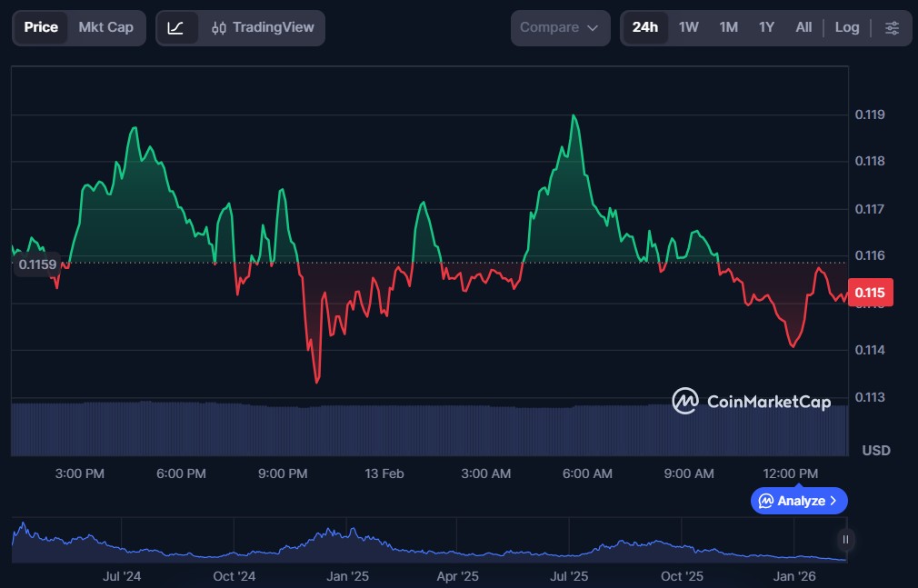The image size is (918, 588).
Task: Click the volume bars below the chart
Action: click(427, 429)
